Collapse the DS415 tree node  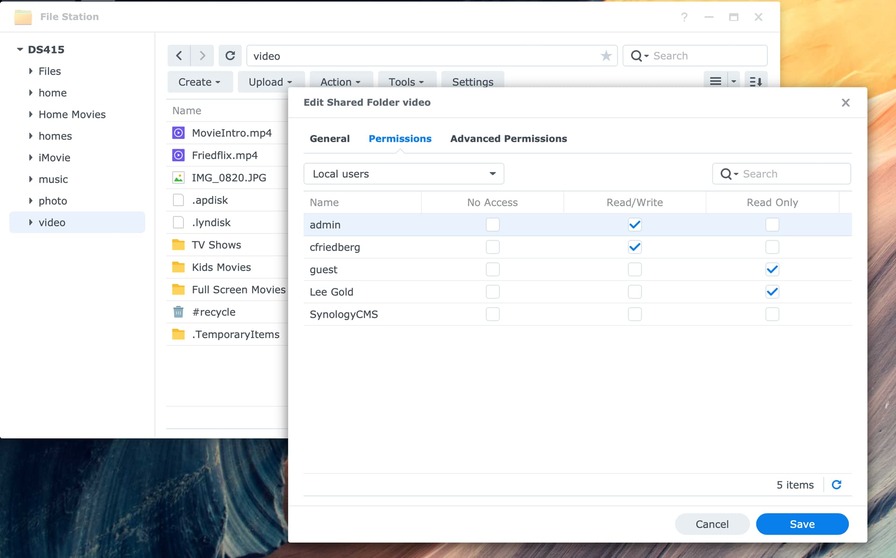click(x=20, y=49)
